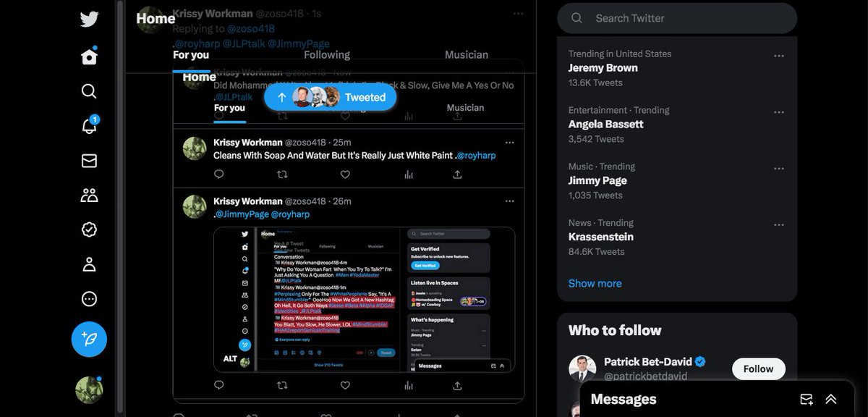Click Show more under trends
The image size is (868, 417).
click(x=595, y=284)
